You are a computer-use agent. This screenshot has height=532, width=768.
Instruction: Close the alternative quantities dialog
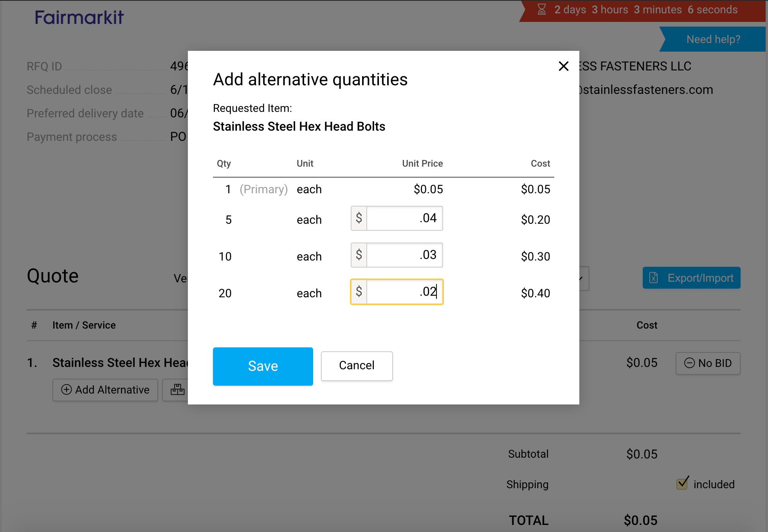coord(563,66)
